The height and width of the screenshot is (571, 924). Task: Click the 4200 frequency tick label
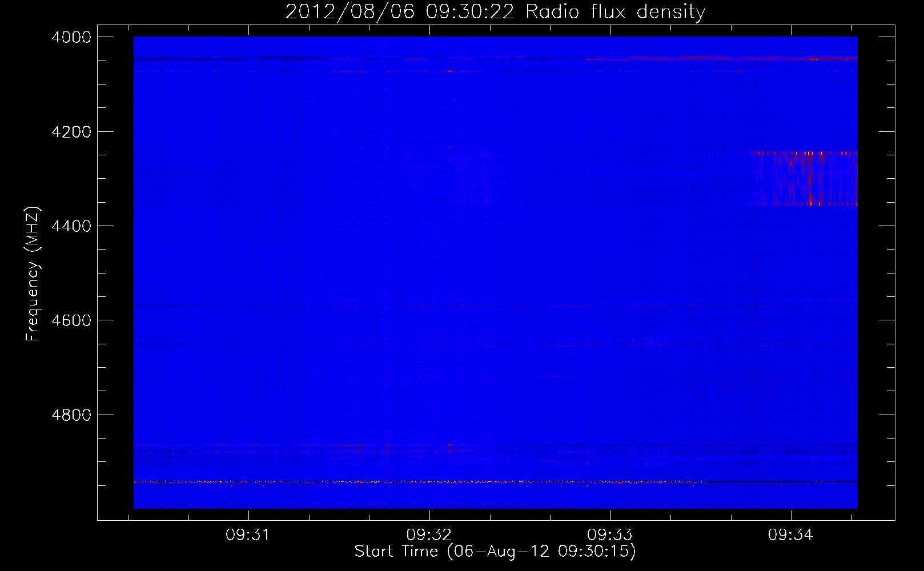tap(71, 132)
